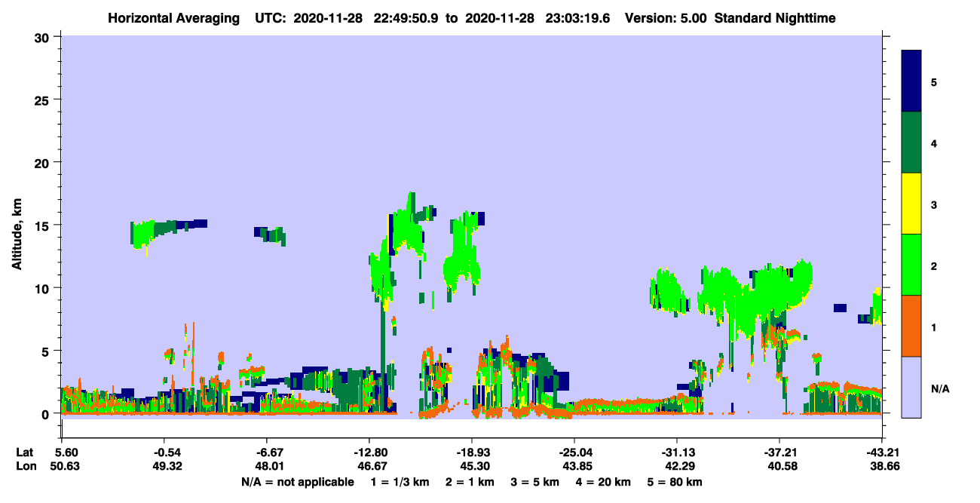The image size is (980, 503).
Task: Click the colorbar 'N/A' label
Action: tap(939, 388)
